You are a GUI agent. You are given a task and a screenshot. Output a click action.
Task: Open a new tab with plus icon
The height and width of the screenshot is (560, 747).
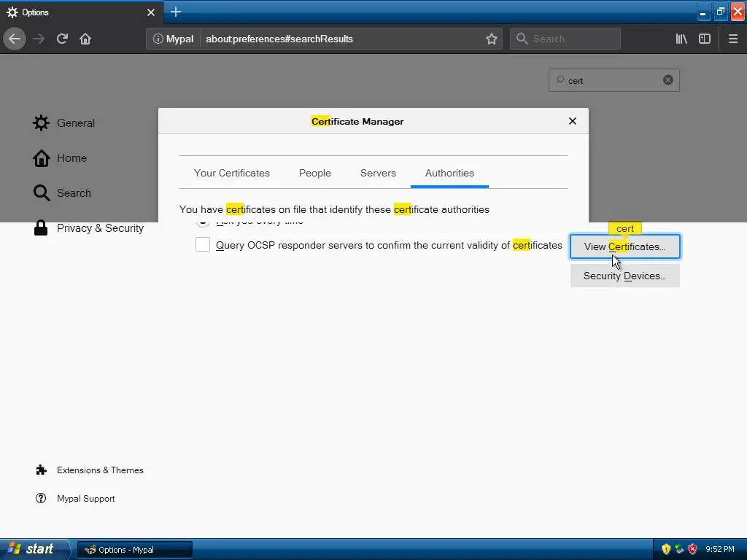pyautogui.click(x=176, y=12)
